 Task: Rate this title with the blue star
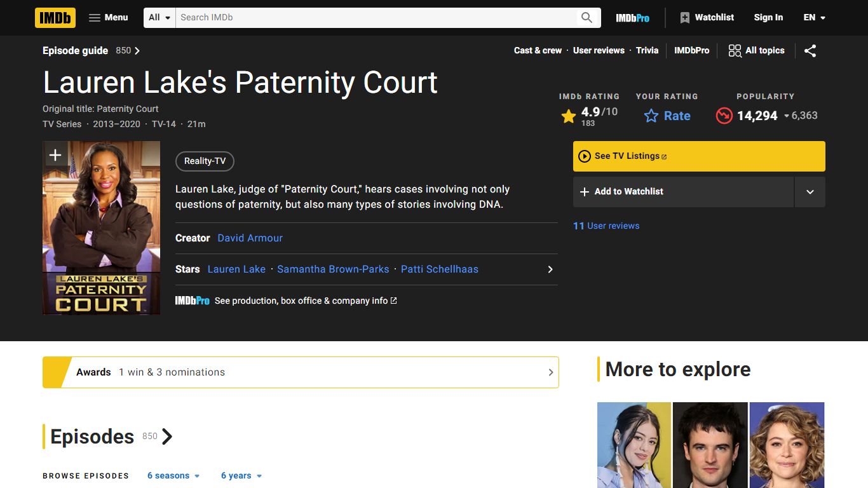pos(667,116)
